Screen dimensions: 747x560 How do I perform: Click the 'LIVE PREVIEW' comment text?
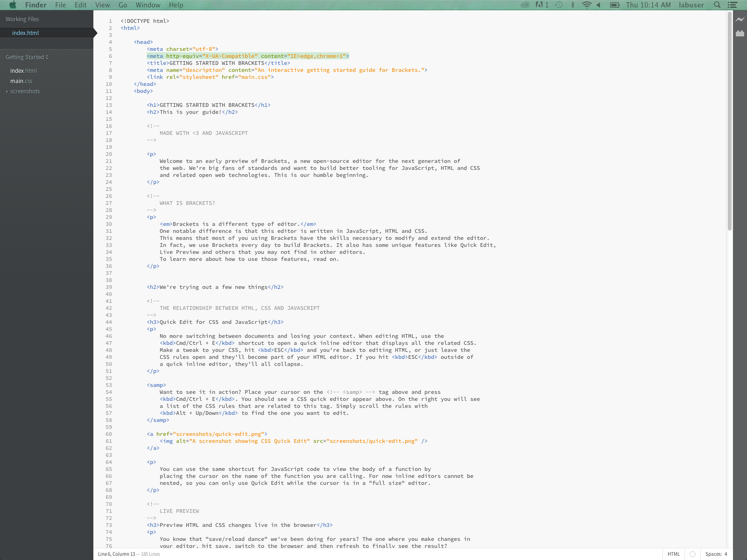pos(179,511)
